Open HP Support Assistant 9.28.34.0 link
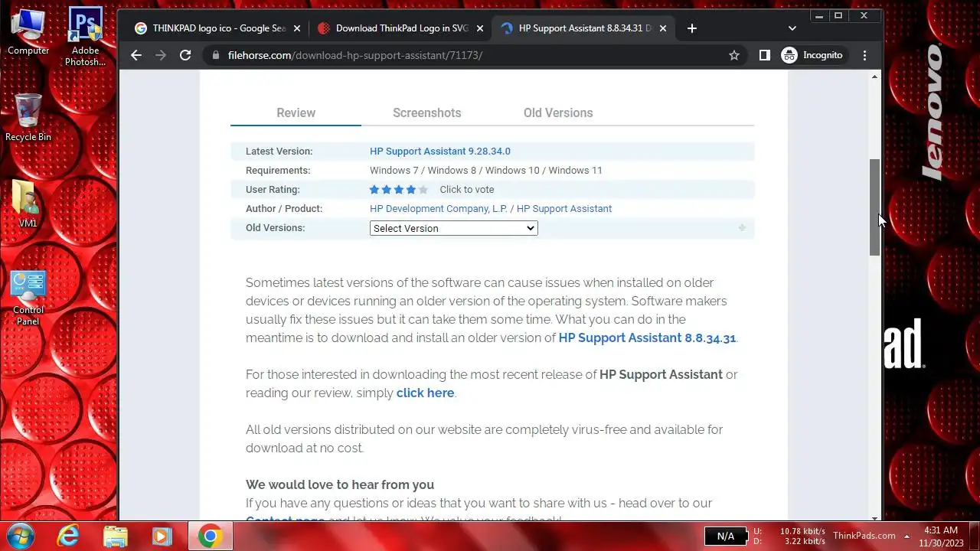 tap(439, 152)
